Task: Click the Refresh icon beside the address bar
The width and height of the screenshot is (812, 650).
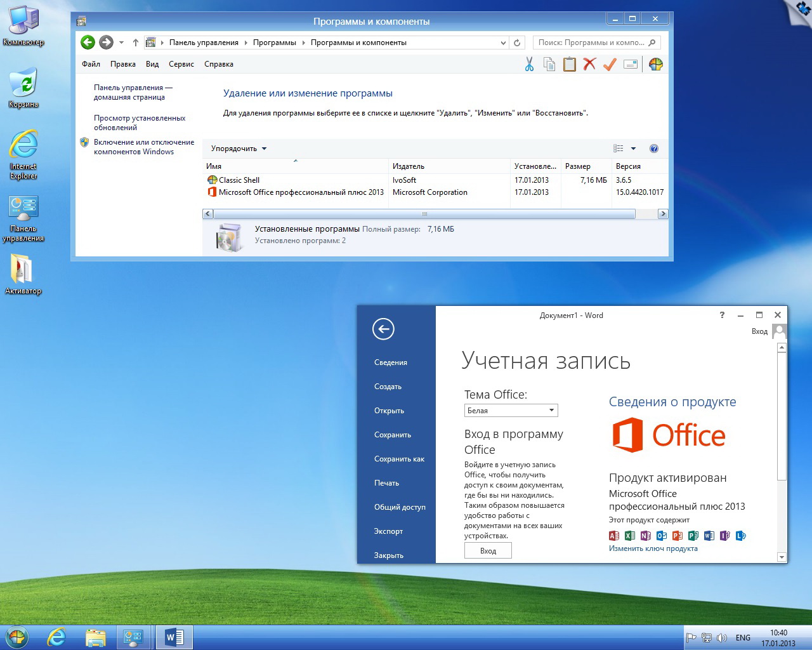Action: click(x=517, y=43)
